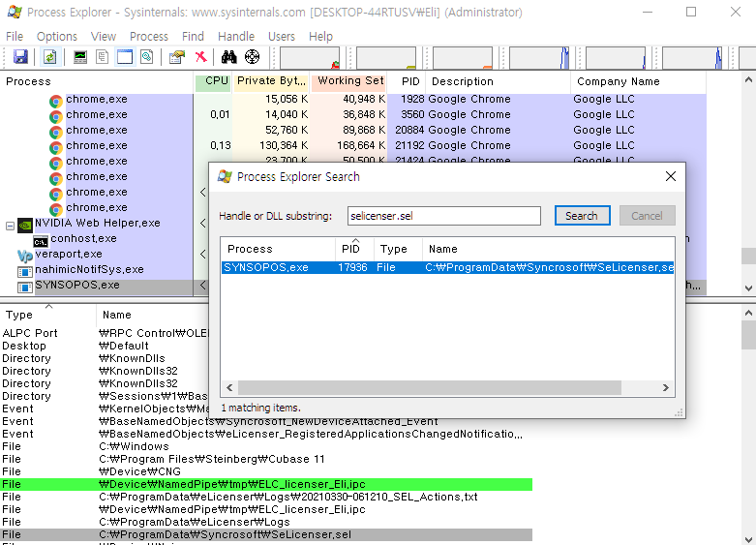
Task: Toggle the process tree view icon
Action: pos(103,57)
